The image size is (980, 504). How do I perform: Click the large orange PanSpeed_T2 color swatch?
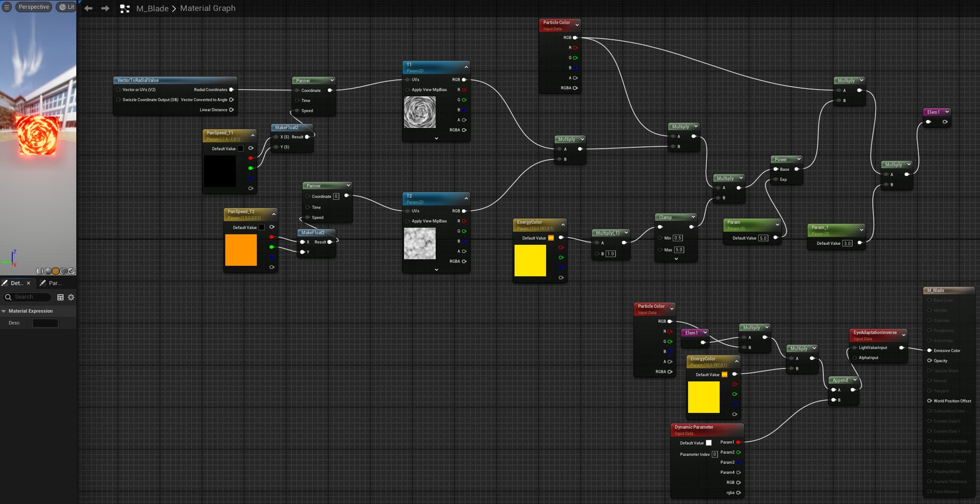point(241,250)
